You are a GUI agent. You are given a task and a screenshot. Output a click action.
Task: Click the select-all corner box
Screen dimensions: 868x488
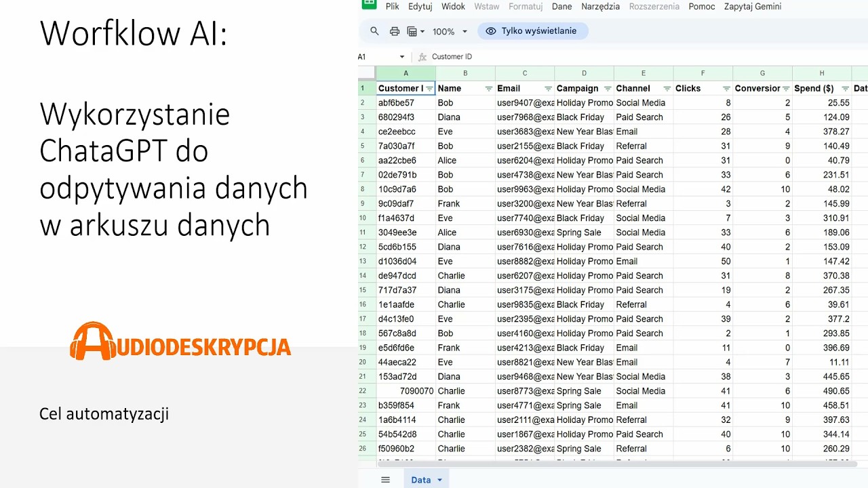[x=367, y=73]
